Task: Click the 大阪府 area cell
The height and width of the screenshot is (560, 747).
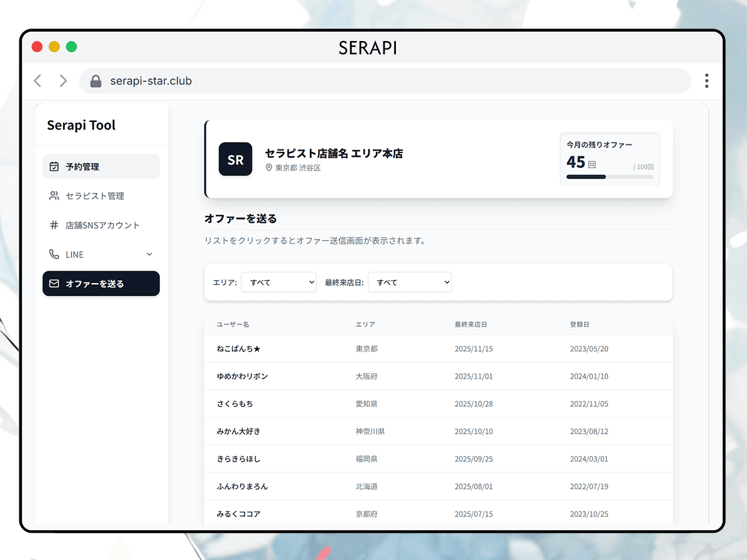Action: click(x=367, y=376)
